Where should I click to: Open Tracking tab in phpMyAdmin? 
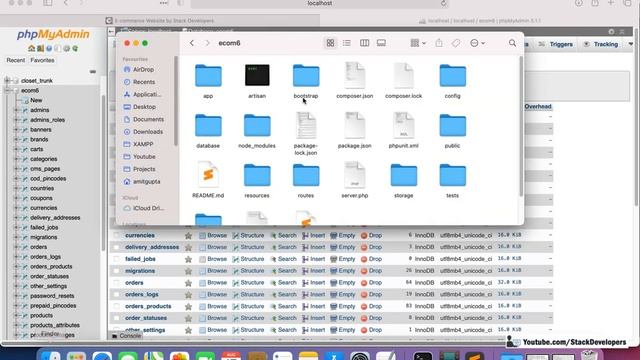click(x=600, y=44)
